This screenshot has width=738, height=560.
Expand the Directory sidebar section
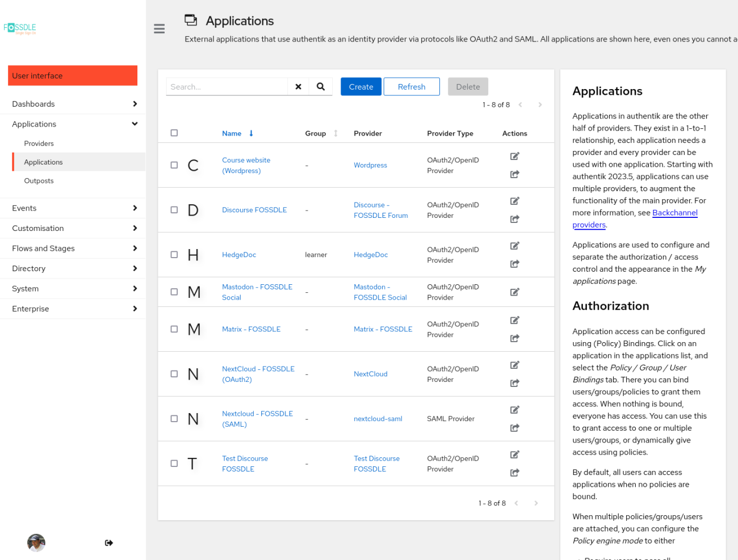(x=73, y=268)
